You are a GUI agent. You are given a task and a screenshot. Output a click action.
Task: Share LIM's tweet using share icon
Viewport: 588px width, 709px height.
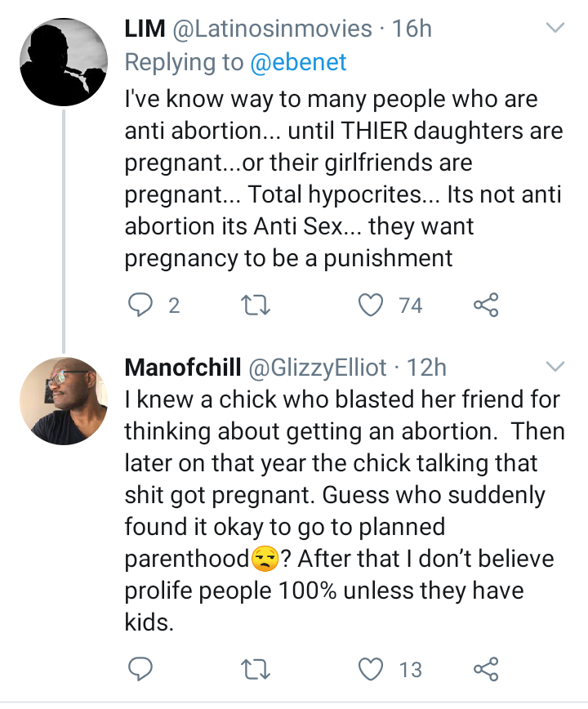[x=486, y=305]
